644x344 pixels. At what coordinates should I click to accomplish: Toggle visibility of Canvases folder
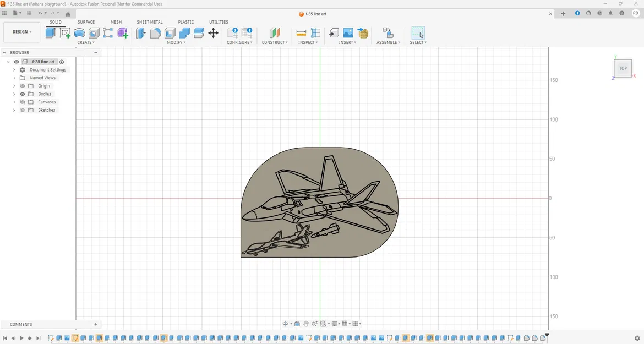point(23,102)
